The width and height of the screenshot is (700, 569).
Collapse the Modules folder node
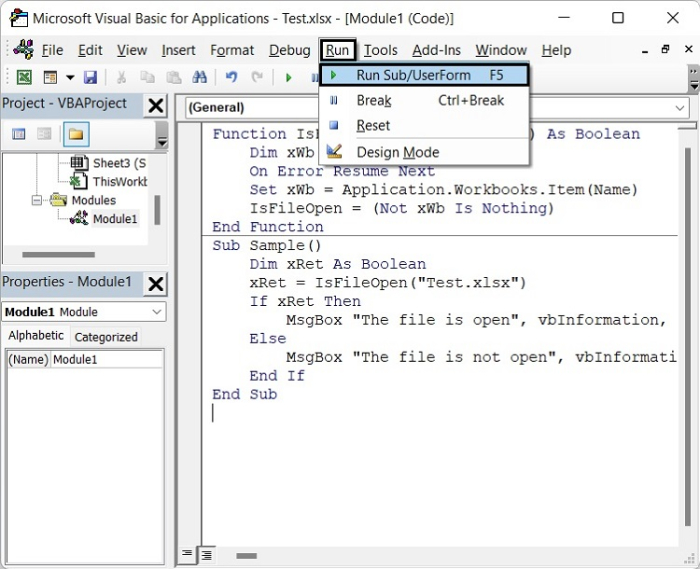click(x=37, y=200)
